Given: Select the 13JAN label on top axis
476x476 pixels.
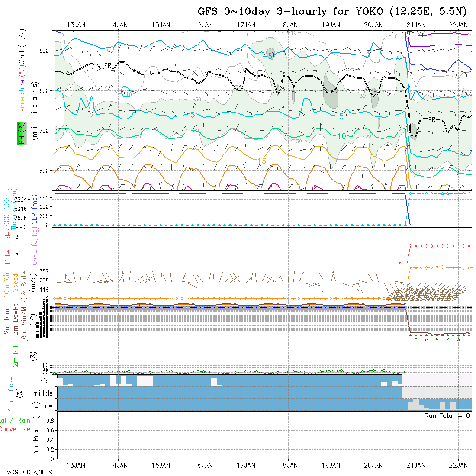Looking at the screenshot, I should (x=76, y=25).
